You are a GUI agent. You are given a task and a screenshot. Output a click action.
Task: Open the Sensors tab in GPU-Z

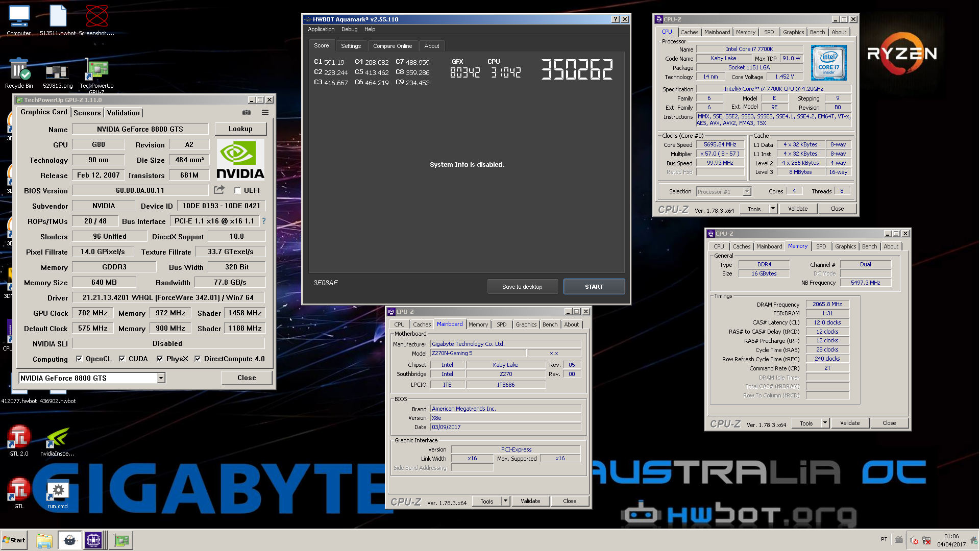coord(87,113)
